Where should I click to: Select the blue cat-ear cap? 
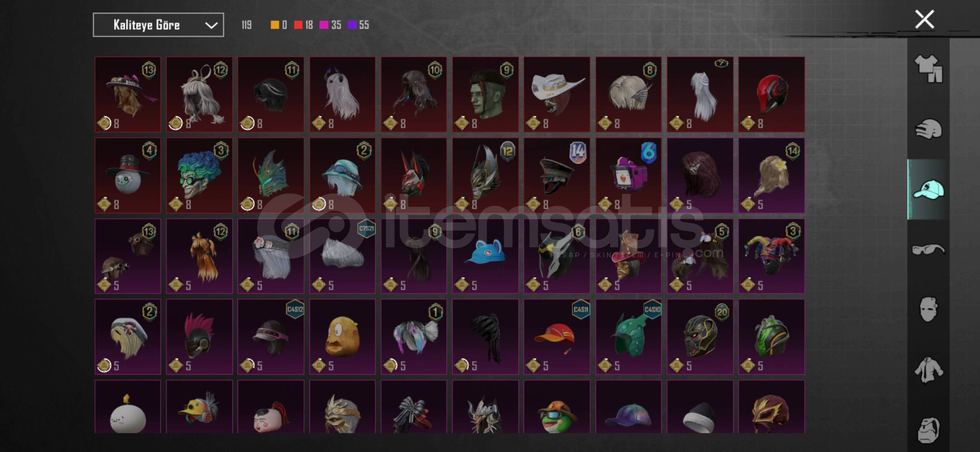pyautogui.click(x=485, y=256)
